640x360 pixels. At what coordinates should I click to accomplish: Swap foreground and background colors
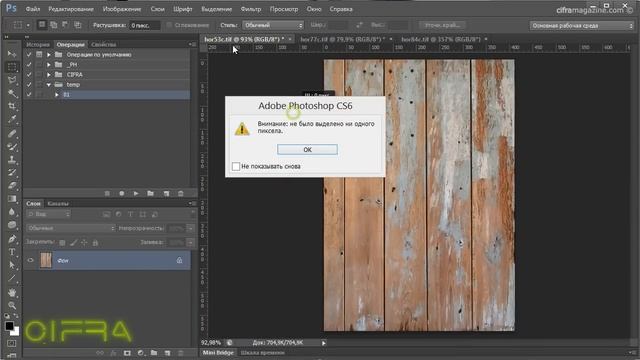click(x=16, y=316)
